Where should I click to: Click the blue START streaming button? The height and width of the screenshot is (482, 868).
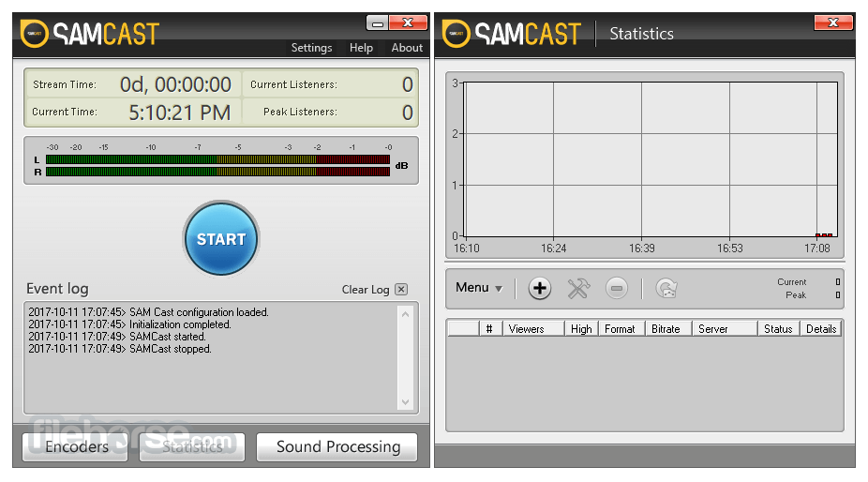221,239
